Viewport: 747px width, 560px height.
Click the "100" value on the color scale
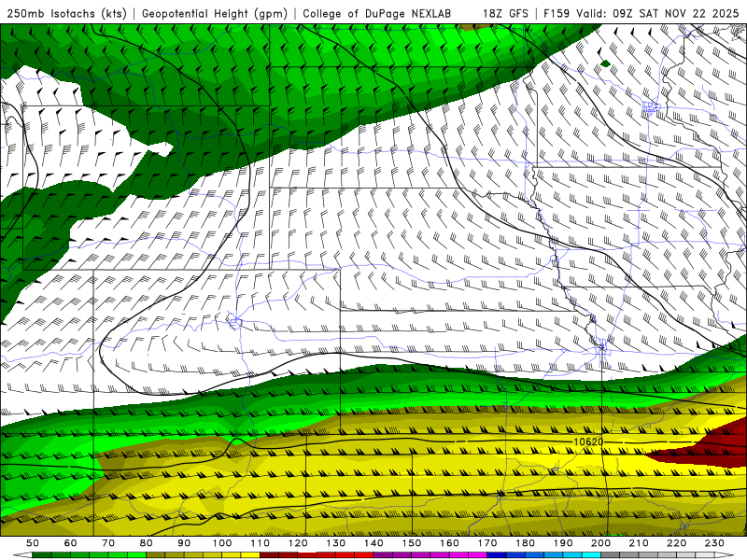222,543
